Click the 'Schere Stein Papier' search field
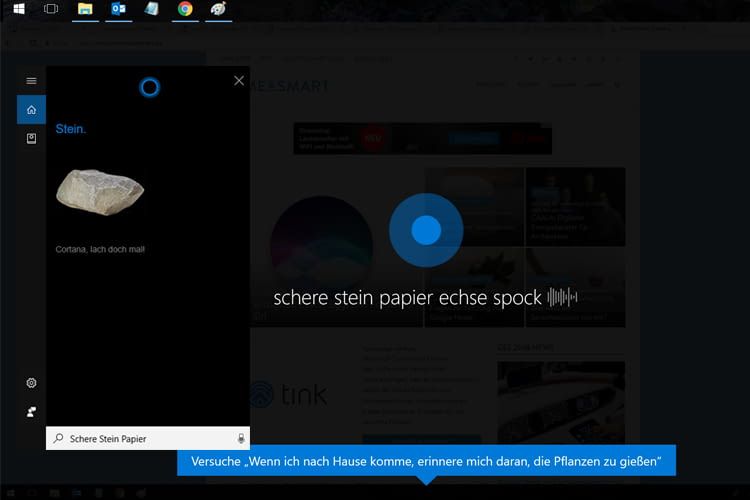This screenshot has width=750, height=500. pos(148,438)
